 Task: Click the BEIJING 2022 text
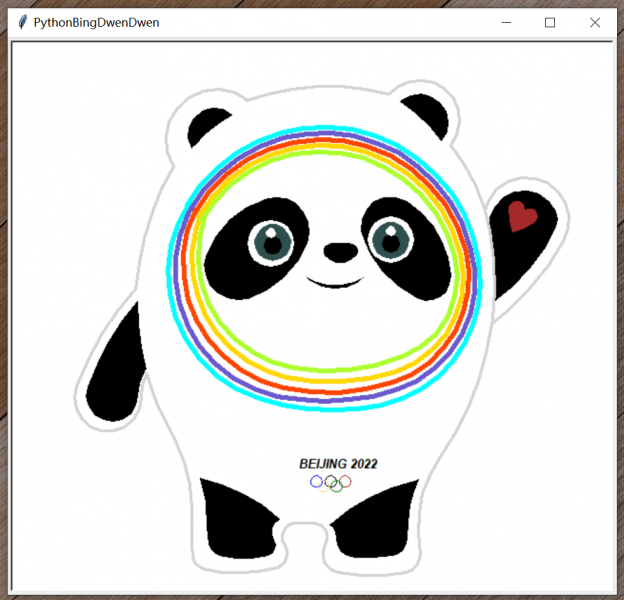tap(338, 463)
